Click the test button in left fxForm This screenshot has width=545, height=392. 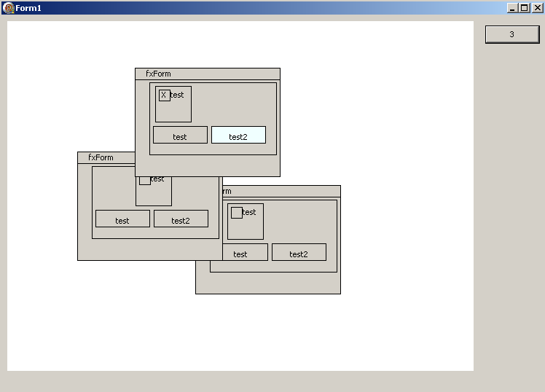point(122,219)
